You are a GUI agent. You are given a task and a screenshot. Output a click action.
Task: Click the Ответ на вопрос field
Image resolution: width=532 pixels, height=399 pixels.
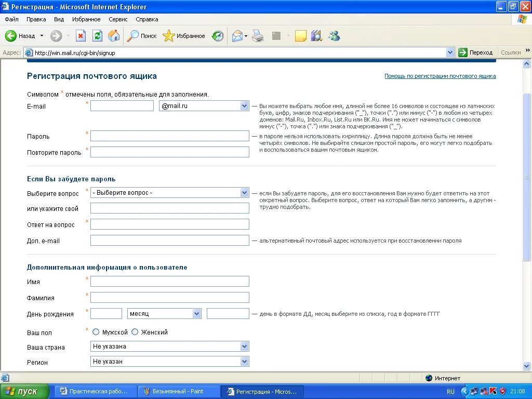pos(170,224)
